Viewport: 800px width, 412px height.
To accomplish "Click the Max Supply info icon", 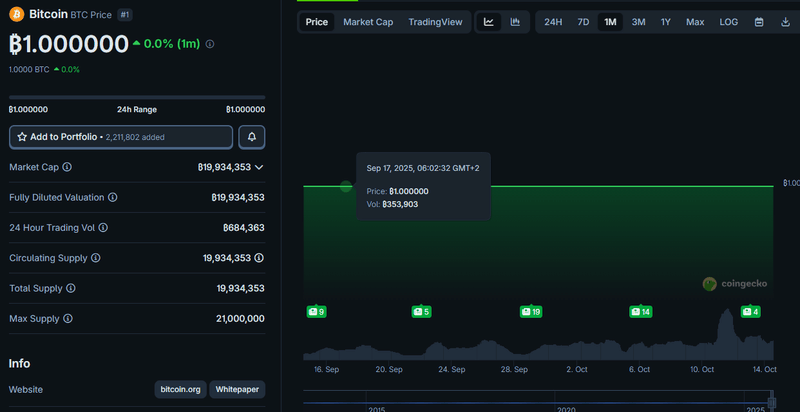I will pos(68,319).
